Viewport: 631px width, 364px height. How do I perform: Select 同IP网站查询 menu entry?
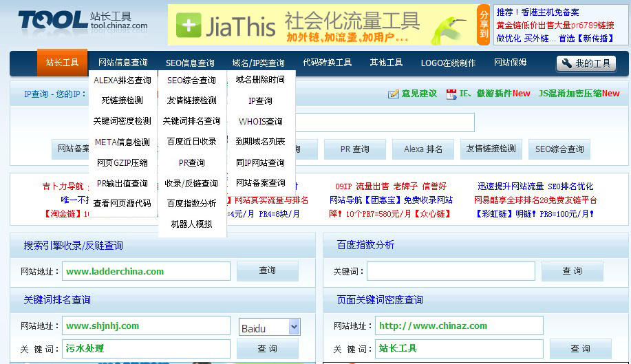(x=260, y=162)
